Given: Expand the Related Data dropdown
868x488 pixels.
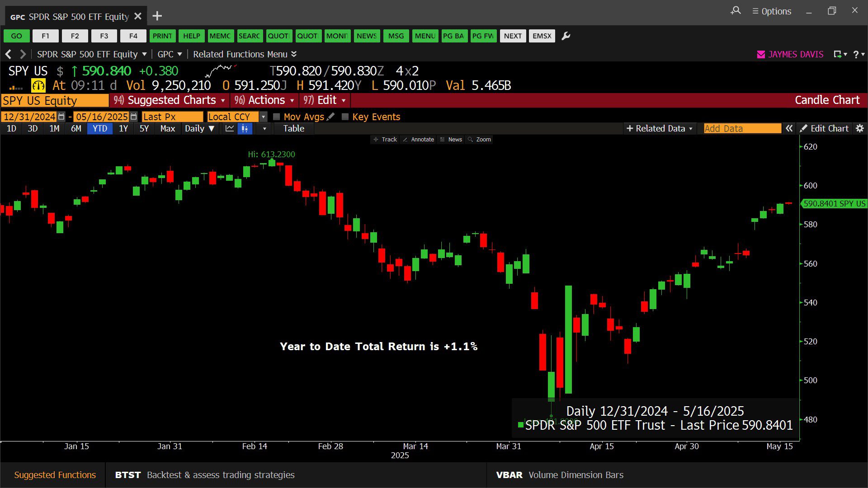Looking at the screenshot, I should pos(660,128).
